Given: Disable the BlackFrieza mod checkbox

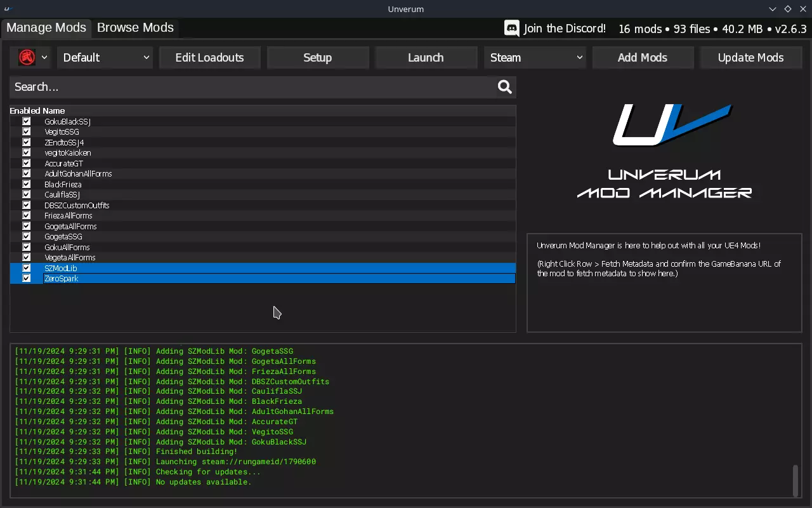Looking at the screenshot, I should pyautogui.click(x=27, y=184).
